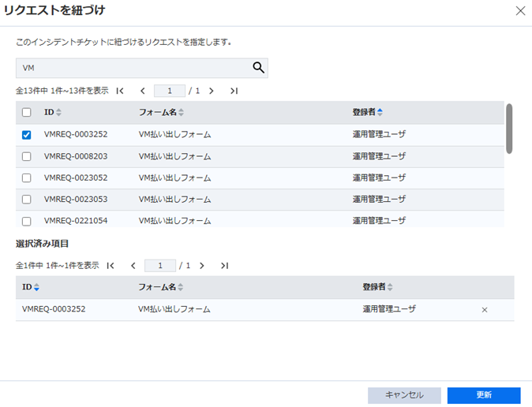This screenshot has height=407, width=532.
Task: Toggle the select-all header checkbox
Action: [26, 113]
